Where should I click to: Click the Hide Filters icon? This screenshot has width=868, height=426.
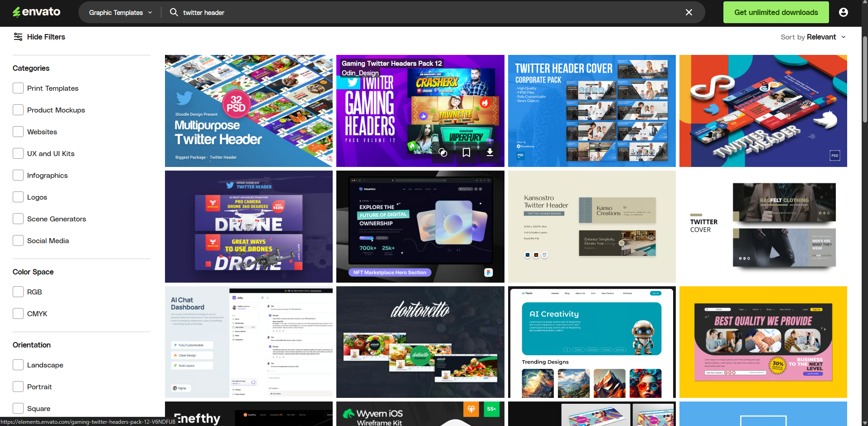18,37
